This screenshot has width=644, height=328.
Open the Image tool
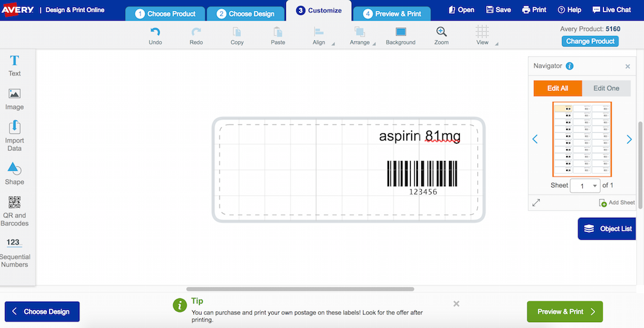click(14, 99)
